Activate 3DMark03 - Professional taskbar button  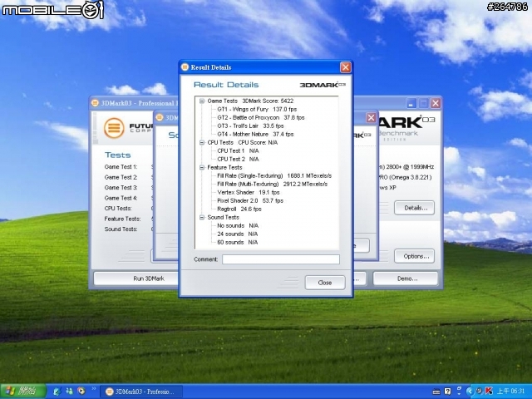pyautogui.click(x=141, y=392)
